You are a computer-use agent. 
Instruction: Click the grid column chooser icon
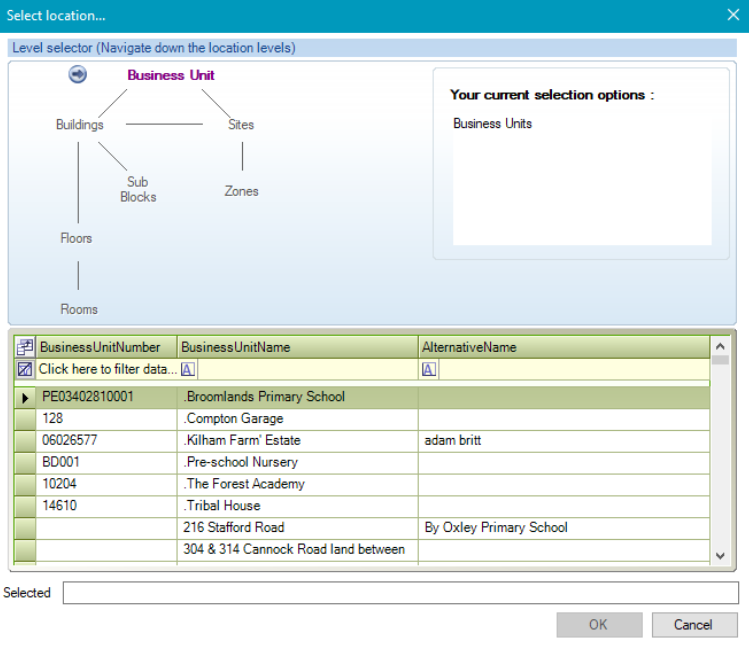pos(25,347)
